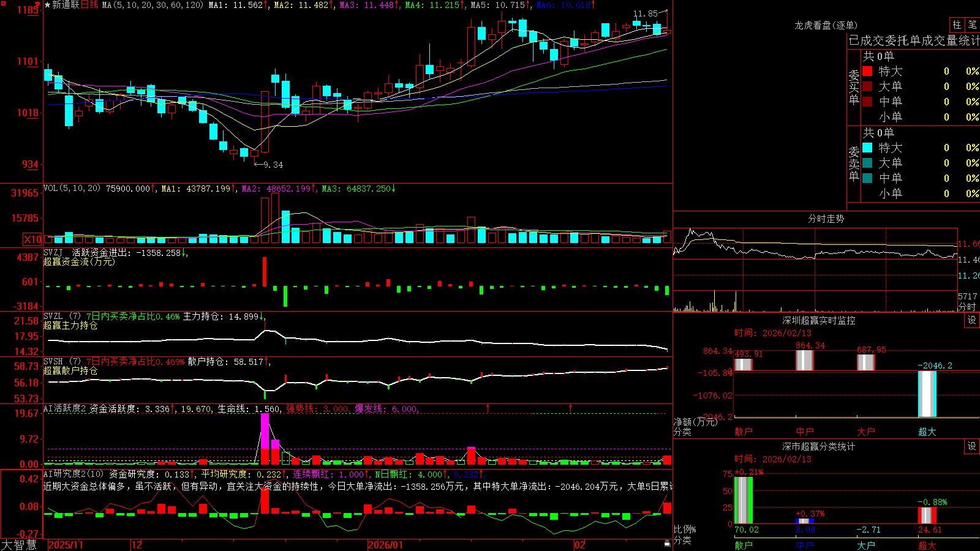Image resolution: width=980 pixels, height=551 pixels.
Task: Click the first red up-arrow signal in AI活跃度2
Action: [x=488, y=408]
